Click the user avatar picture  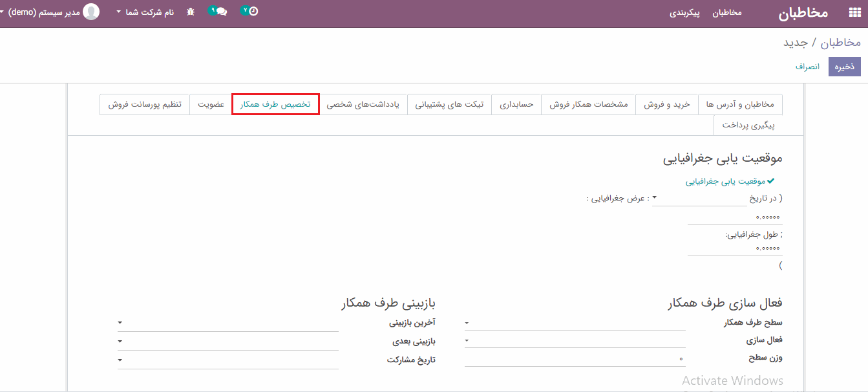pyautogui.click(x=92, y=12)
